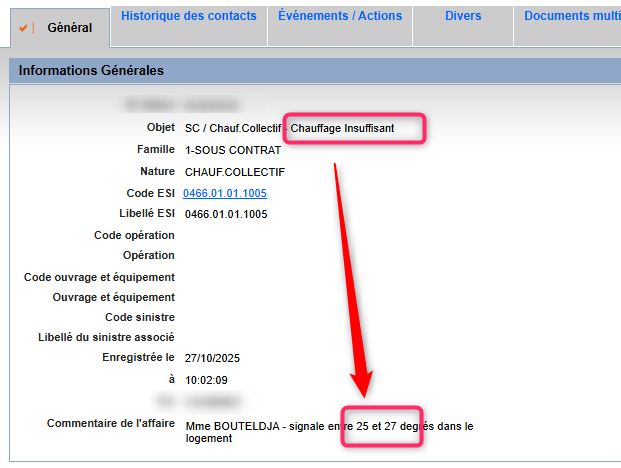
Task: Click the Libellé du sinistre associé label
Action: click(x=106, y=338)
